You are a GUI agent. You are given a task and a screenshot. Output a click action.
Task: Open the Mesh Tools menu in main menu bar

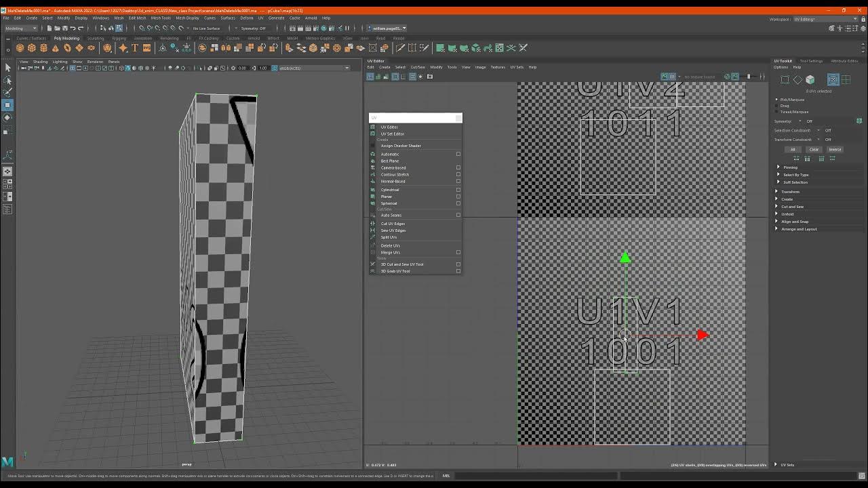(x=161, y=18)
